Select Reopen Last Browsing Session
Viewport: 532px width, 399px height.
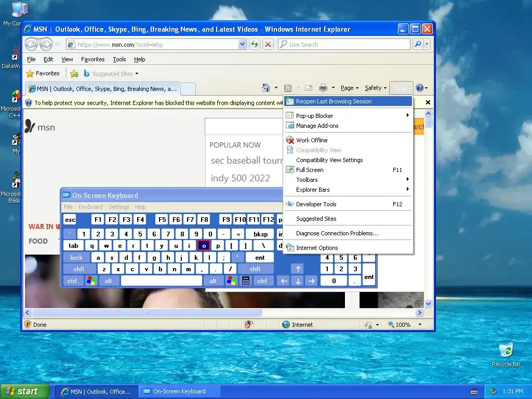pyautogui.click(x=348, y=101)
